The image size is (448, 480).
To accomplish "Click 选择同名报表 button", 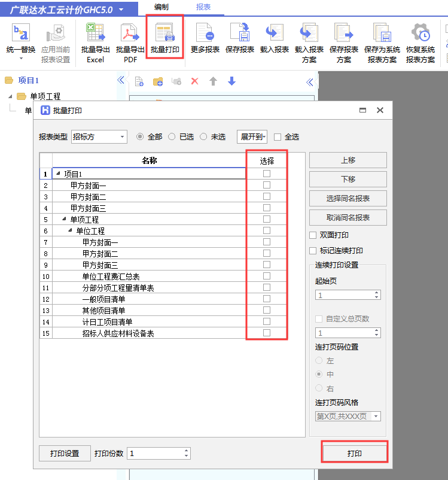I will click(x=348, y=198).
